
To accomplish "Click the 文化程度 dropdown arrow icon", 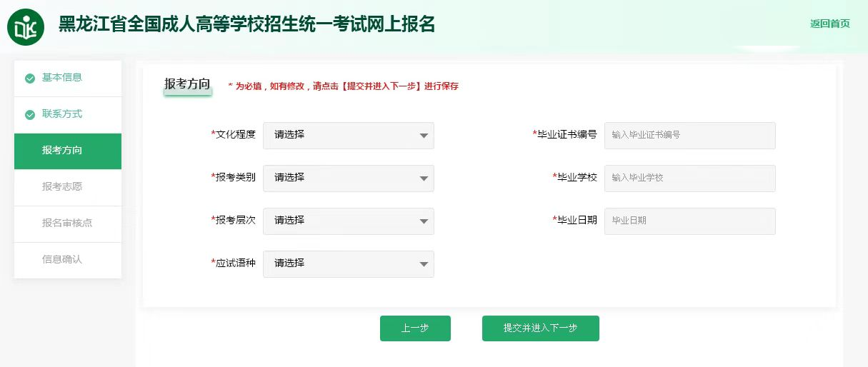I will click(424, 136).
